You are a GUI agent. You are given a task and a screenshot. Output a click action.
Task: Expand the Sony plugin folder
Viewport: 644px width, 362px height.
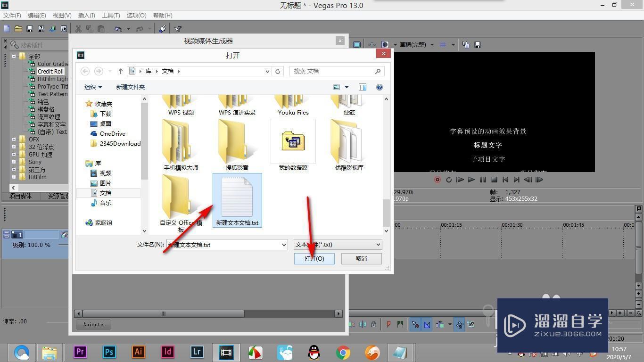(14, 162)
